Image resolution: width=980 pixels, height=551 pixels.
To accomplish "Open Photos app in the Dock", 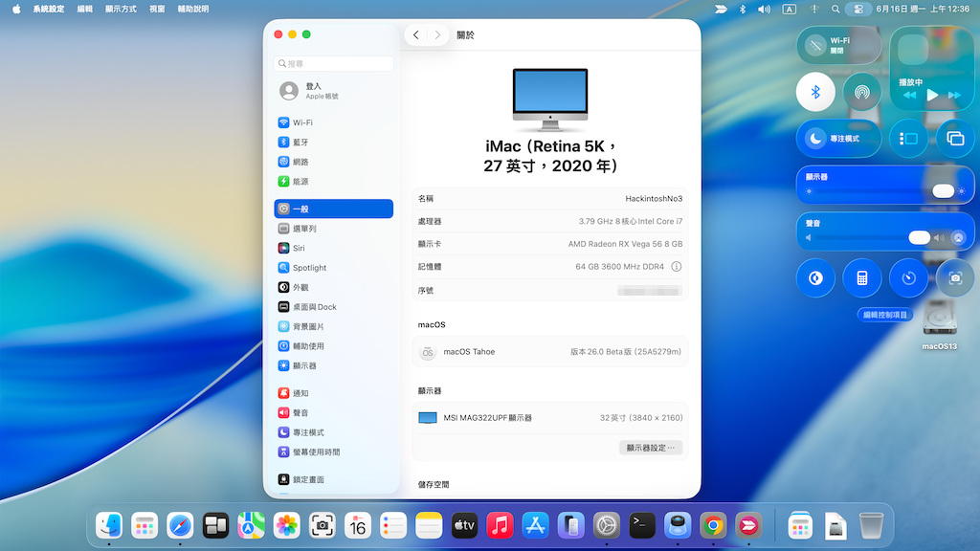I will click(x=287, y=525).
